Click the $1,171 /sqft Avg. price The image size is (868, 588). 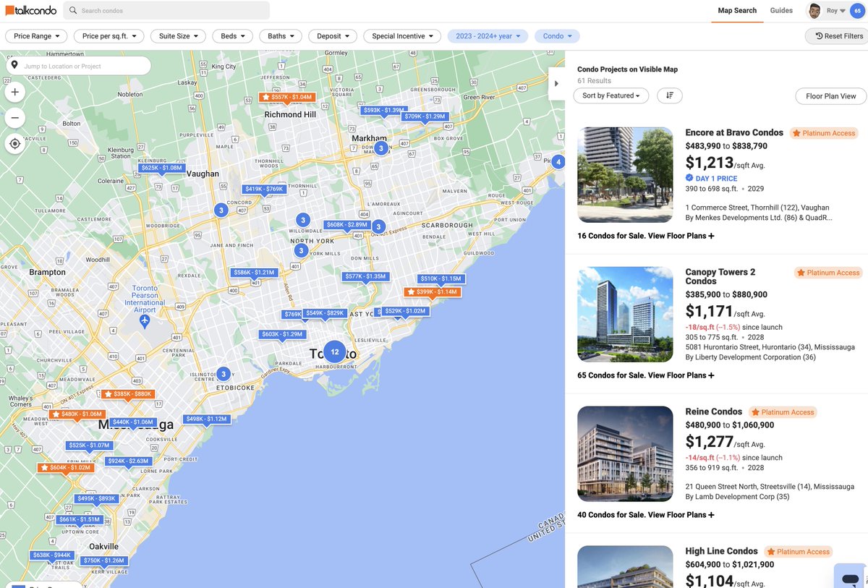pos(725,312)
